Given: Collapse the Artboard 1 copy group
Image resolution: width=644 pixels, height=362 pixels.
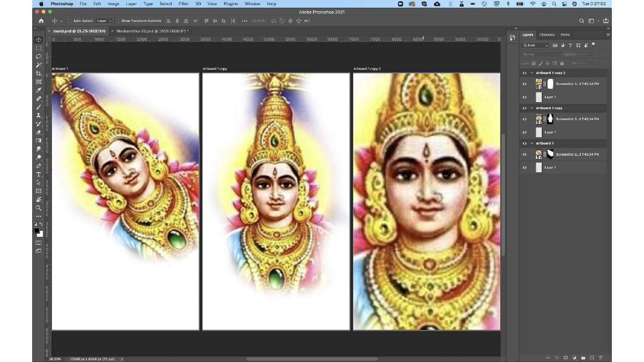Looking at the screenshot, I should tap(532, 108).
